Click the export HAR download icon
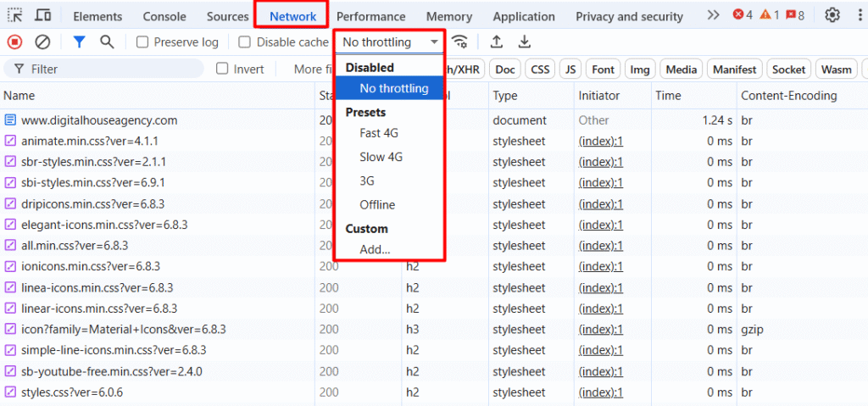 pyautogui.click(x=525, y=42)
